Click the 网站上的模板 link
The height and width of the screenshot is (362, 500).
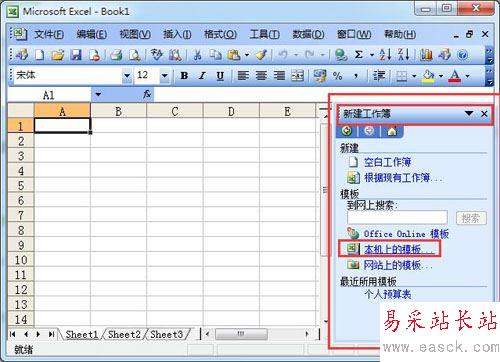pos(398,265)
